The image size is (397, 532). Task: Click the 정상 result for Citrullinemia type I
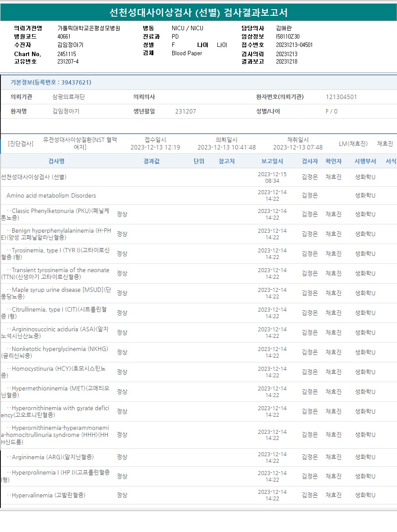point(122,313)
